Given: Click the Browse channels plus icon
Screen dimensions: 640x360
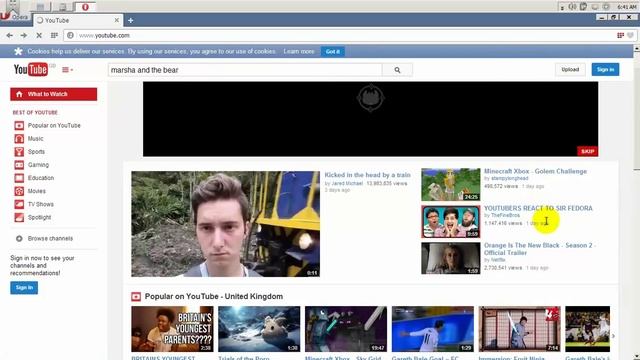Looking at the screenshot, I should click(x=19, y=238).
